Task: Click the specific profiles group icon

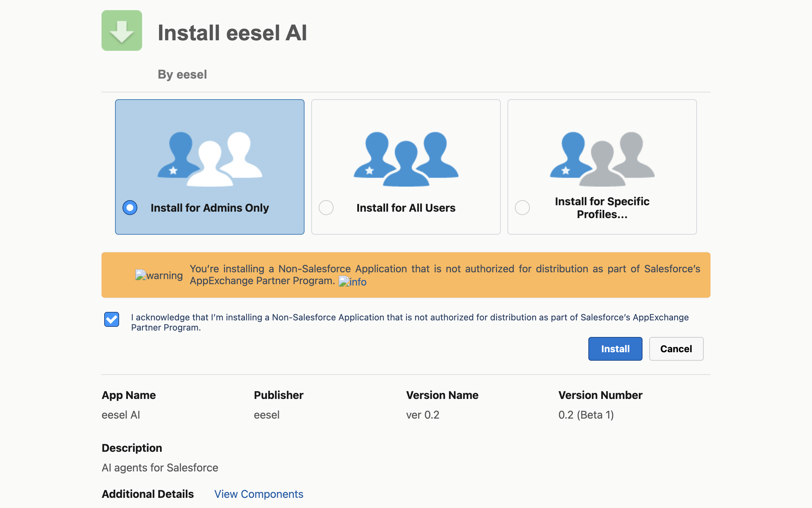Action: tap(602, 159)
